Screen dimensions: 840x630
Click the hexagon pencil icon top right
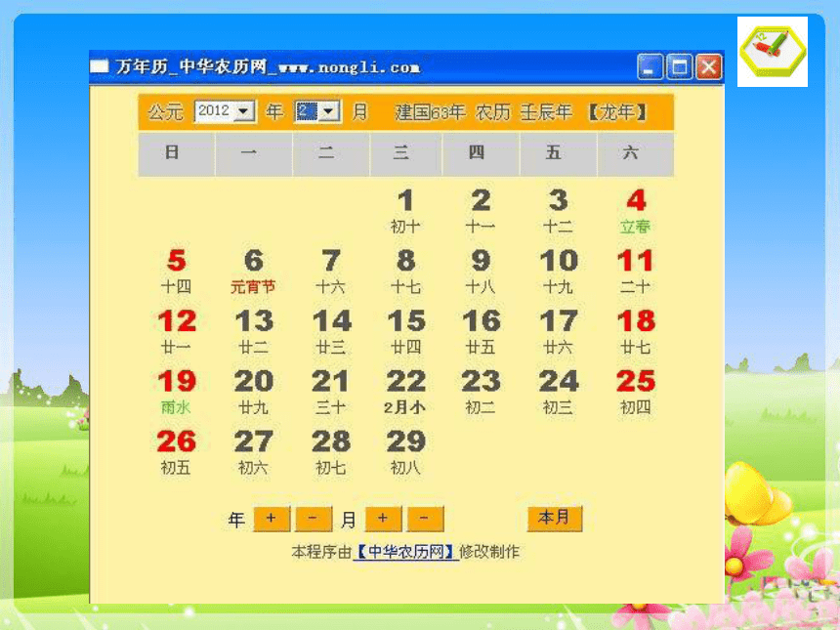[773, 52]
